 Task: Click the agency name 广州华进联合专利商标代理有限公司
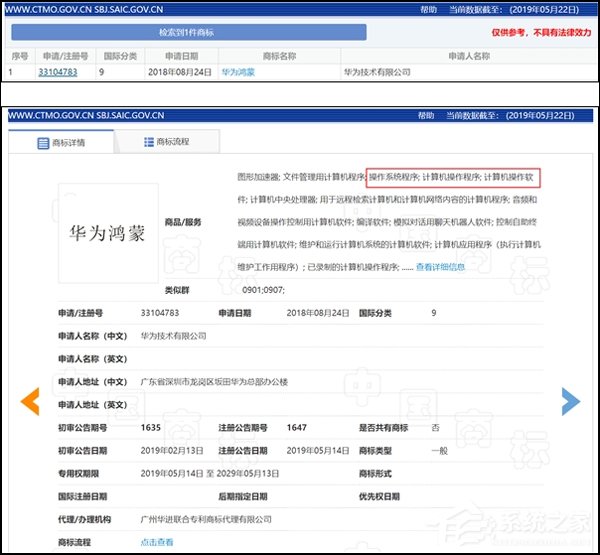pyautogui.click(x=206, y=519)
